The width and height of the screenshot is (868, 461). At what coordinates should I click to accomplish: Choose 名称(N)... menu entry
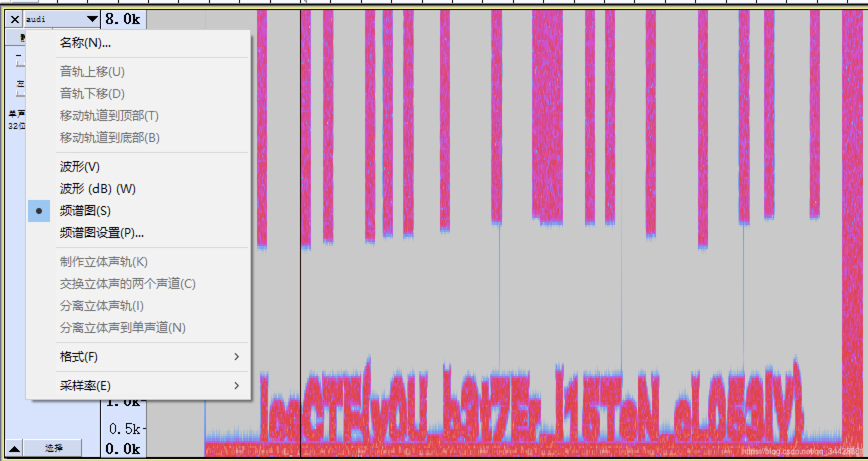coord(138,43)
